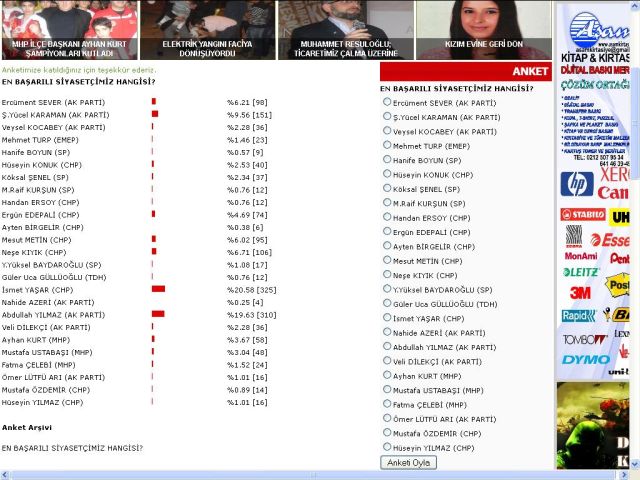
Task: Open Muhammet Resuloğlu ticaret article thumbnail
Action: 345,30
